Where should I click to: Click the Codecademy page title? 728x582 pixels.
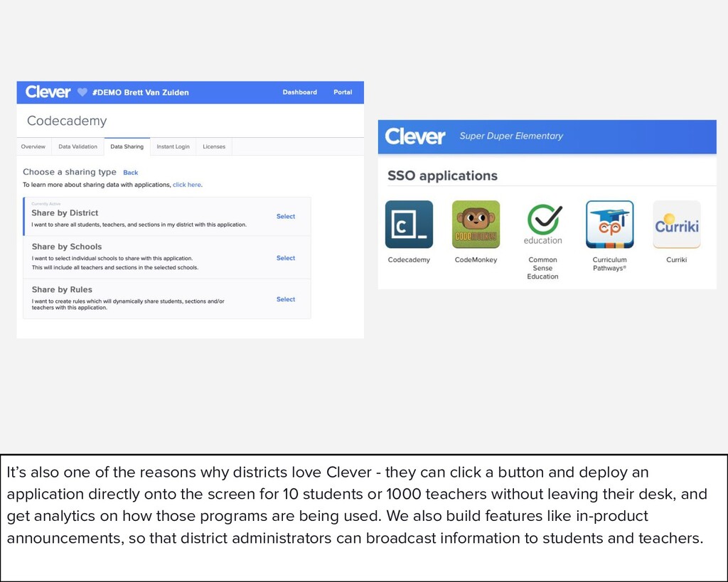(67, 121)
